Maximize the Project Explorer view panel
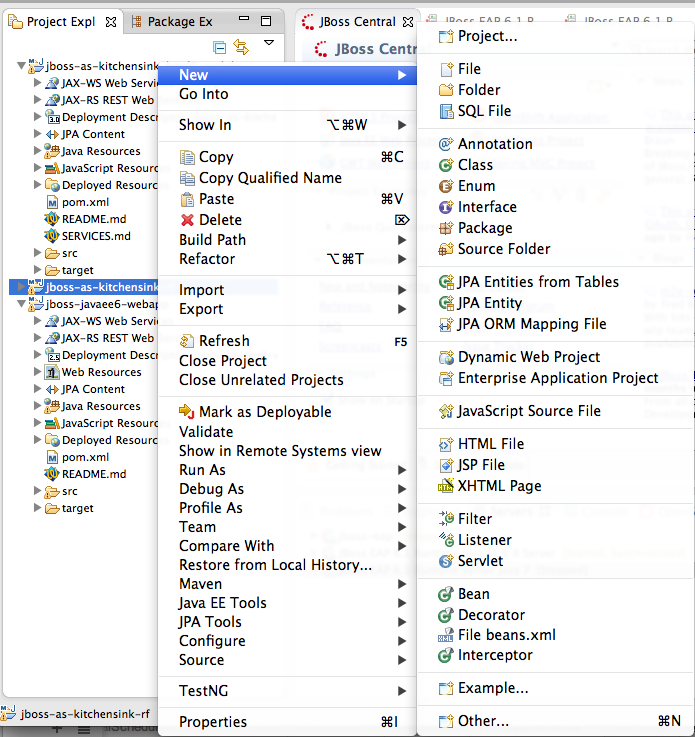 pos(266,21)
